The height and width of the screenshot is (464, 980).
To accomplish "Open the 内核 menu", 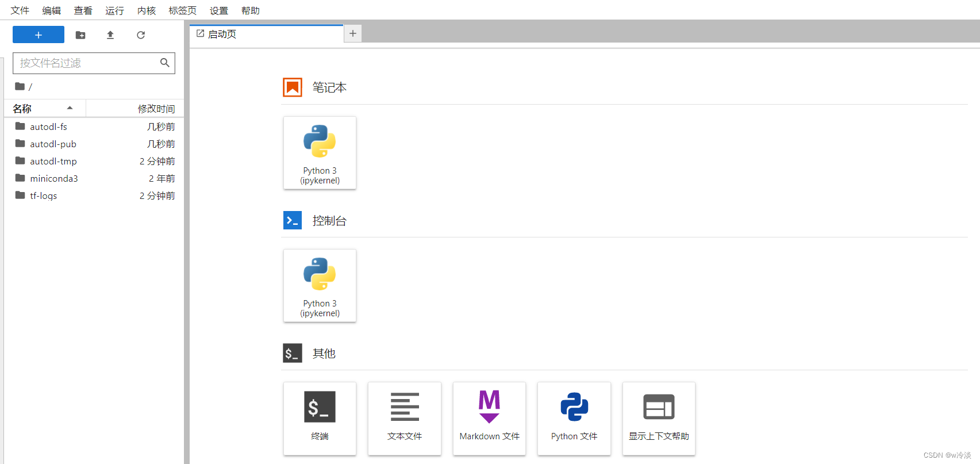I will (147, 10).
